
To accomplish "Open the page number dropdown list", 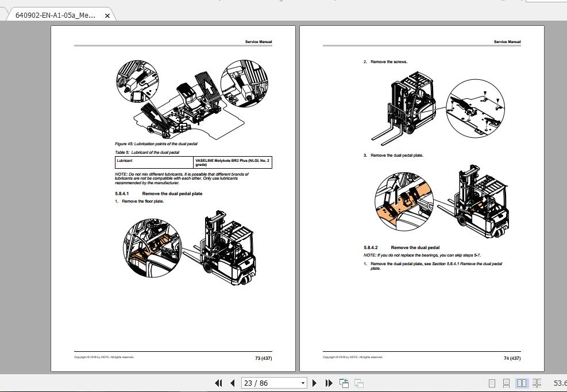I will click(303, 383).
